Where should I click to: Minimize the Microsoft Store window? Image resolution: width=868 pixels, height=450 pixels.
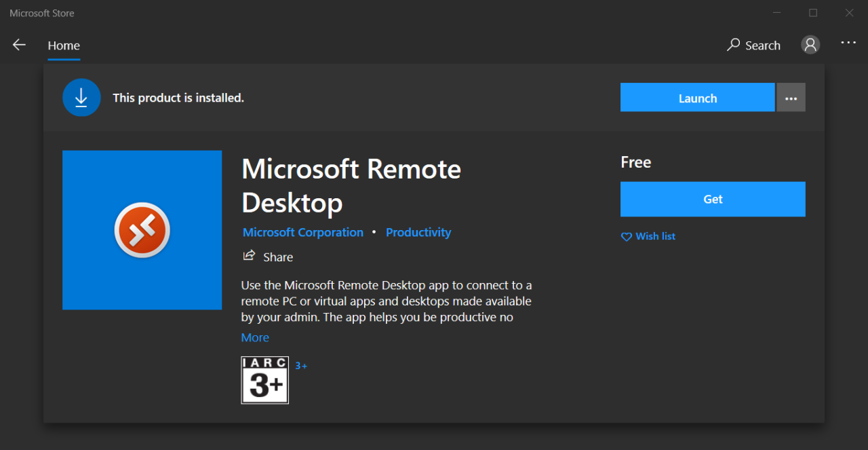[x=776, y=13]
